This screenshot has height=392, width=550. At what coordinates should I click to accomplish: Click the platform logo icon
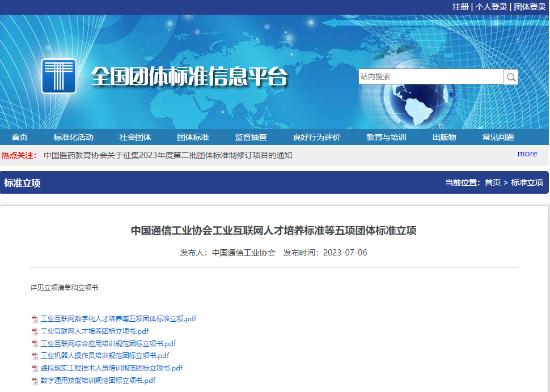58,76
